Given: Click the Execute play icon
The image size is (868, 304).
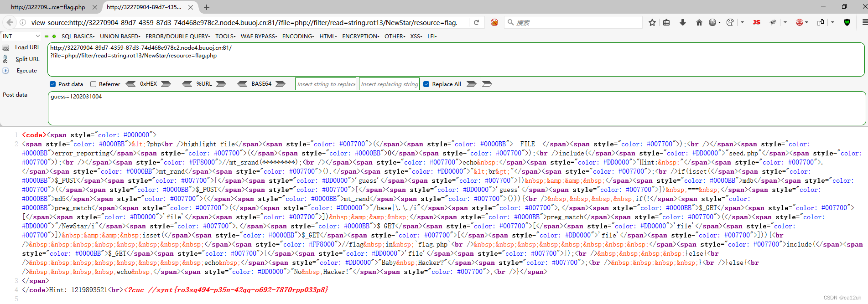Looking at the screenshot, I should (x=5, y=71).
